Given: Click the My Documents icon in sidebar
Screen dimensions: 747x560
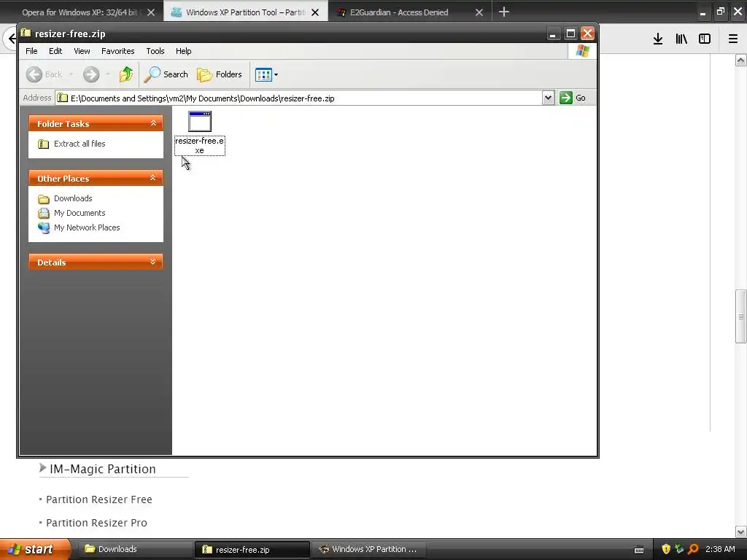Looking at the screenshot, I should [x=43, y=213].
